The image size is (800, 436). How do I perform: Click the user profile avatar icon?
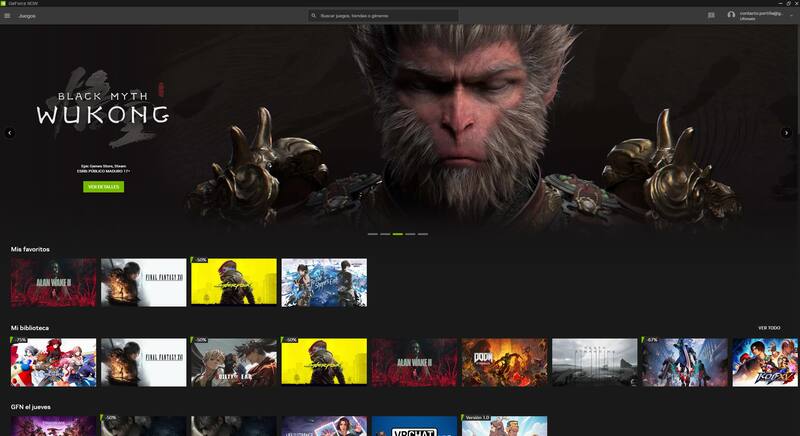(x=731, y=15)
